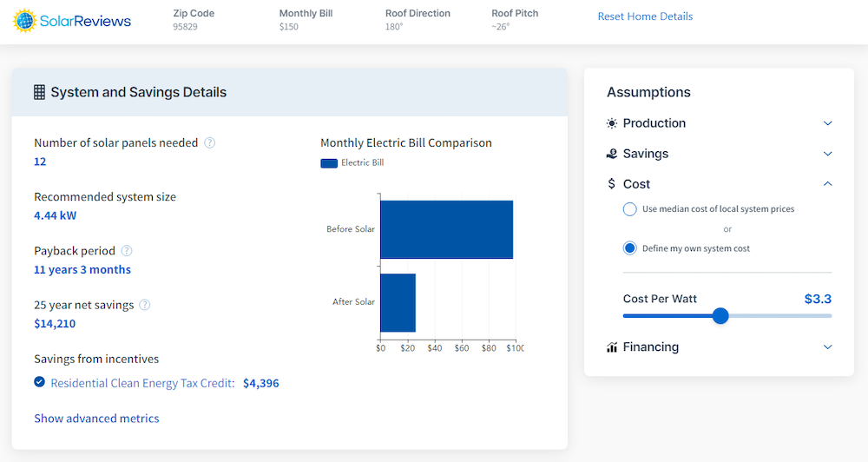Open help icon next to Payback period
This screenshot has height=462, width=868.
tap(127, 251)
